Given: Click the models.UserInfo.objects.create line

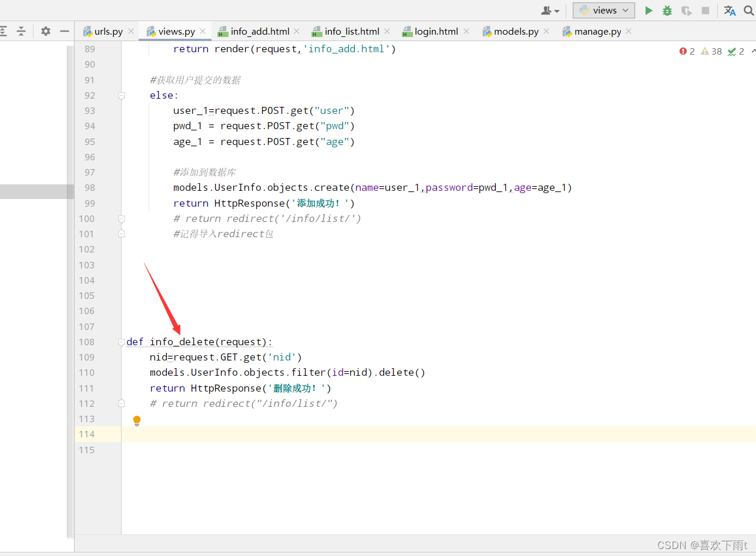Looking at the screenshot, I should tap(372, 187).
